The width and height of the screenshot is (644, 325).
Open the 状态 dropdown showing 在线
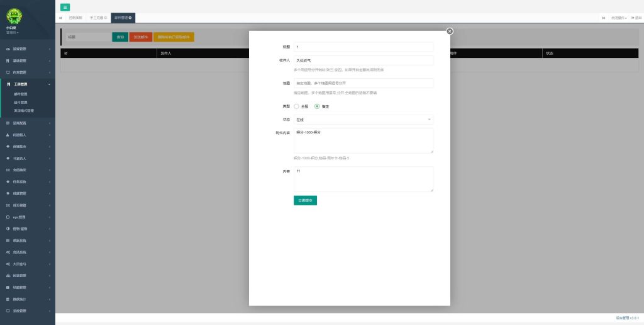pyautogui.click(x=363, y=119)
